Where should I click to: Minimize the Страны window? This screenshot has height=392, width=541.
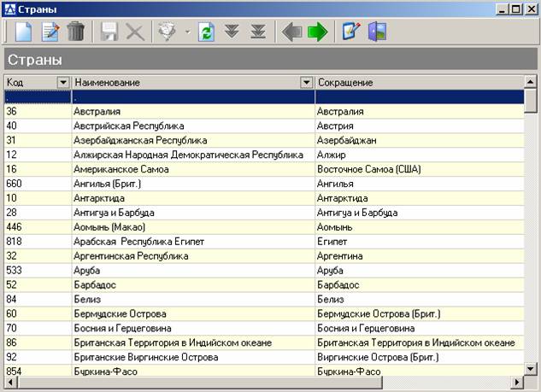[503, 9]
